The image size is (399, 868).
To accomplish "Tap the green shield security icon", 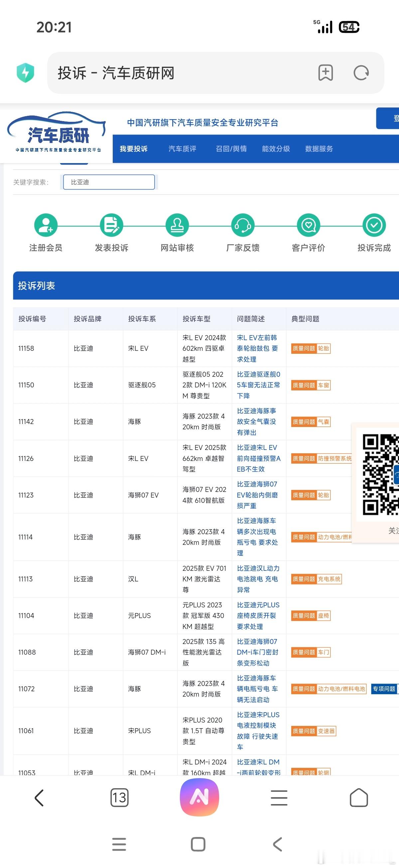I will tap(26, 73).
